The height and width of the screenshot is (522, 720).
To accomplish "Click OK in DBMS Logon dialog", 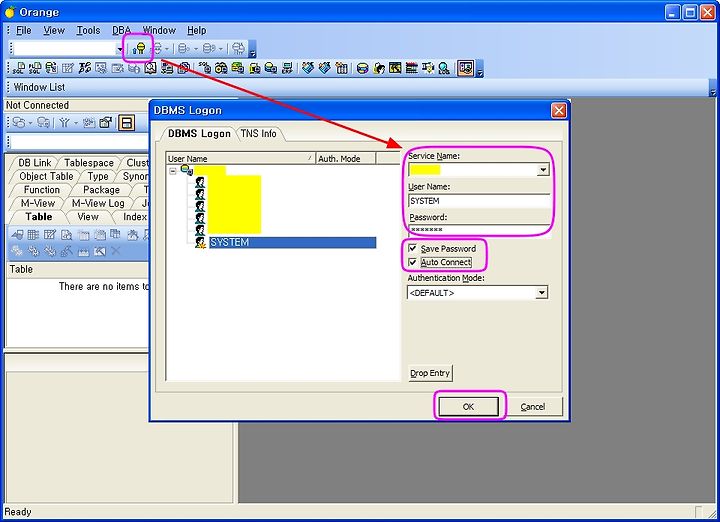I will pyautogui.click(x=468, y=407).
